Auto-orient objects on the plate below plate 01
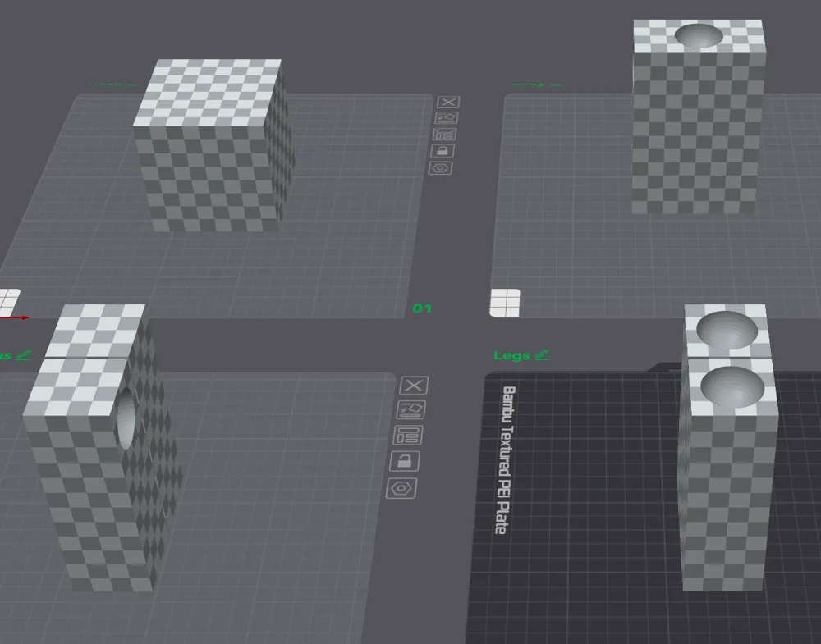 tap(410, 410)
